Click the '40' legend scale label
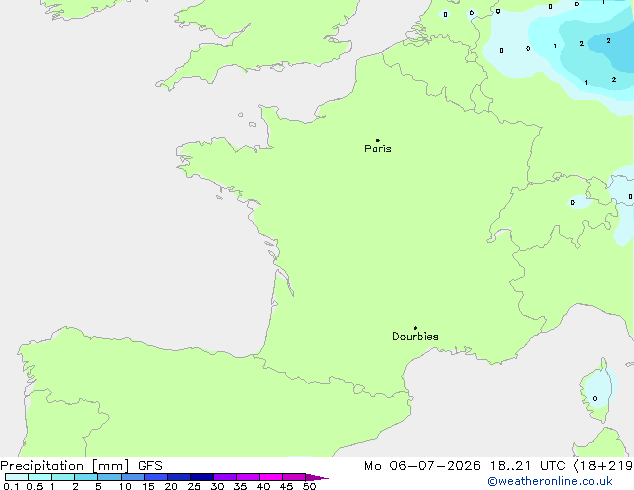 pos(263,486)
